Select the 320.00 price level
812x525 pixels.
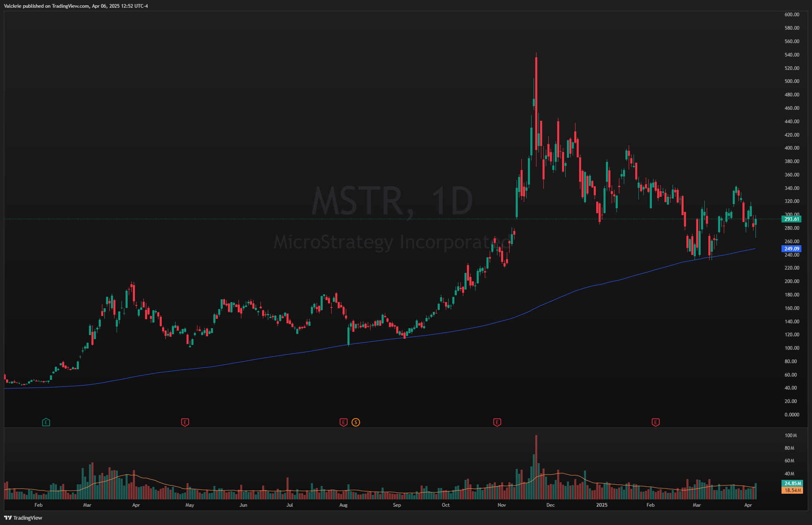coord(792,201)
